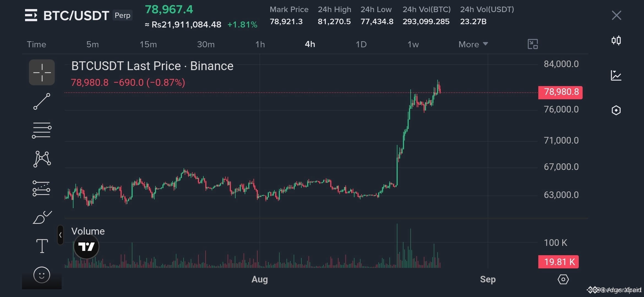The width and height of the screenshot is (644, 297).
Task: Toggle the chart layout fullscreen icon
Action: [533, 44]
